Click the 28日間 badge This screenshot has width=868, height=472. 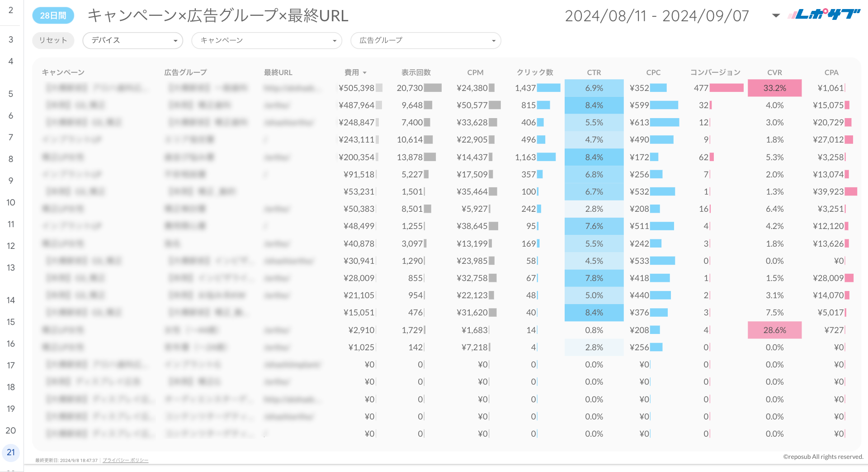[x=53, y=15]
